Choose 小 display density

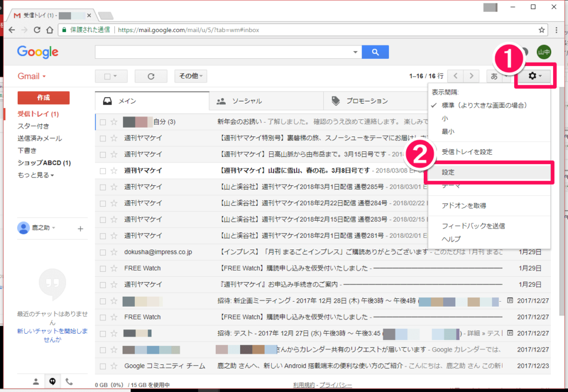tap(489, 119)
